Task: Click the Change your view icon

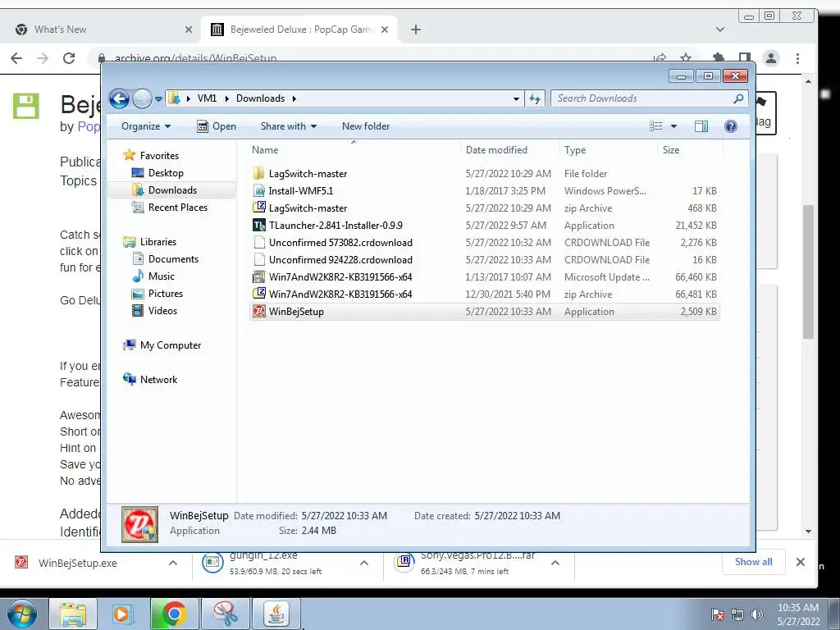Action: [655, 126]
